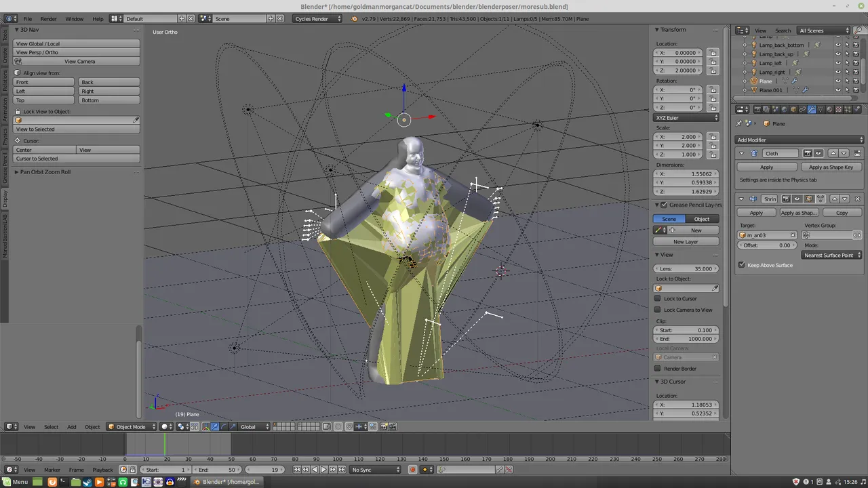
Task: Open the File menu
Action: [27, 18]
